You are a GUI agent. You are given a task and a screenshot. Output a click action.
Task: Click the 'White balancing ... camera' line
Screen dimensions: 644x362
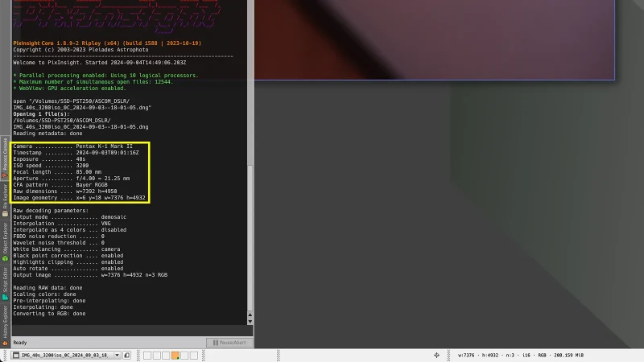click(x=67, y=249)
